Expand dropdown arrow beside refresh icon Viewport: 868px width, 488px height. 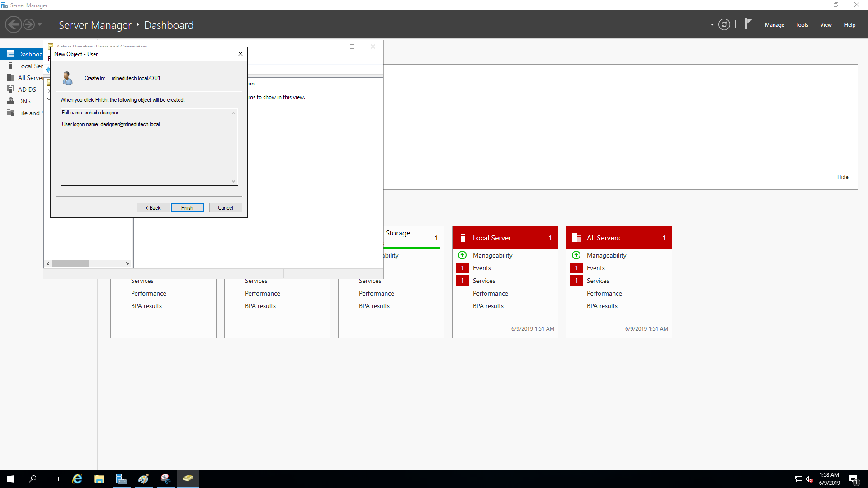pyautogui.click(x=712, y=25)
